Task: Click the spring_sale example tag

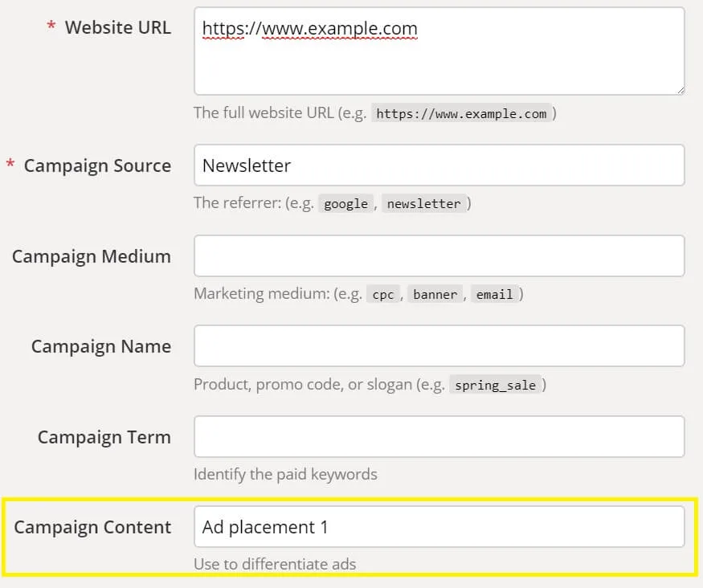Action: pyautogui.click(x=497, y=385)
